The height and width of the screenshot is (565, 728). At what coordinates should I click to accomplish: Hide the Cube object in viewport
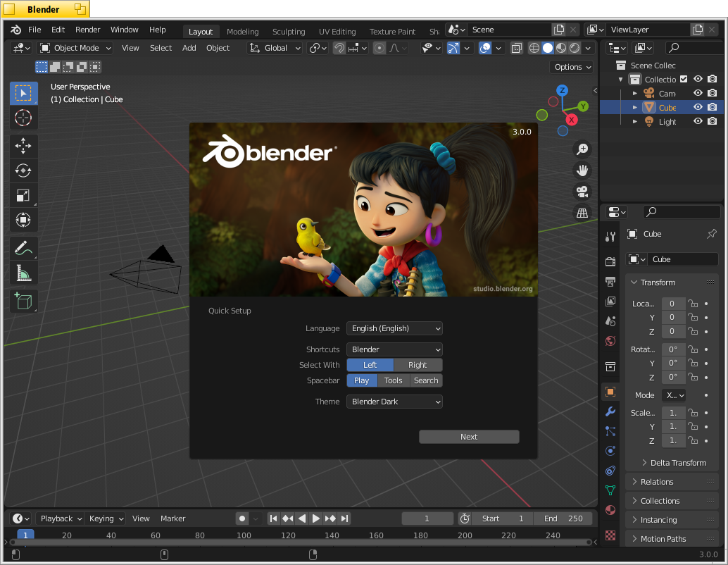click(x=698, y=107)
